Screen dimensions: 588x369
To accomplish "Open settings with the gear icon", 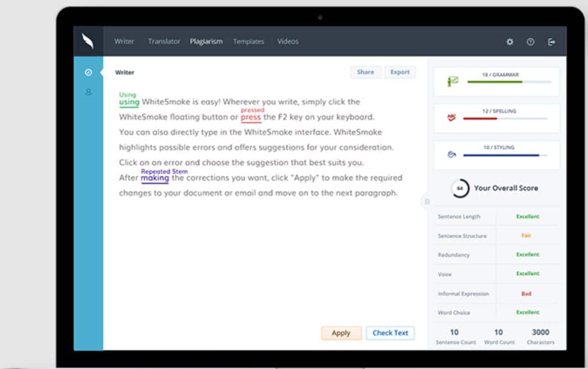I will coord(509,42).
